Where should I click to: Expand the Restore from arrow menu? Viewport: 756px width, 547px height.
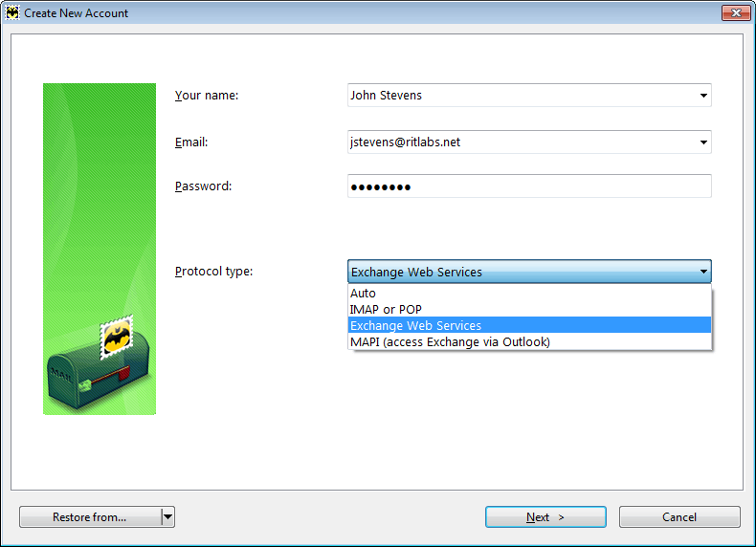click(x=167, y=517)
